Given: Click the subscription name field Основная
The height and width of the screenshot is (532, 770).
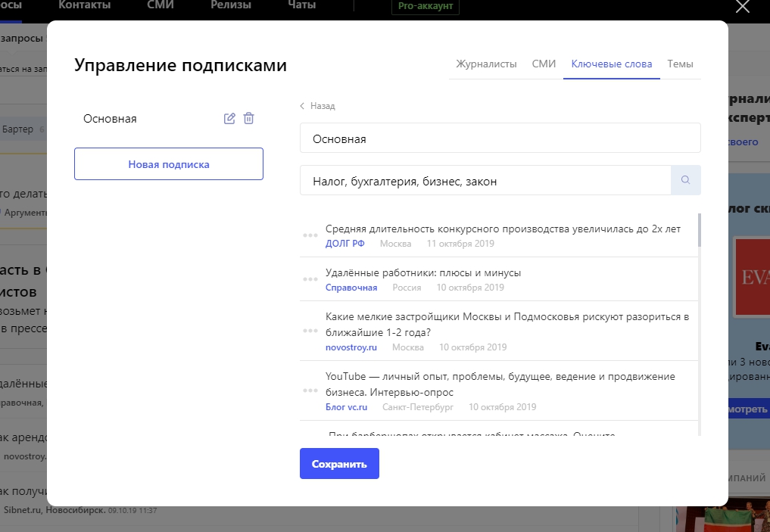Looking at the screenshot, I should [x=500, y=138].
